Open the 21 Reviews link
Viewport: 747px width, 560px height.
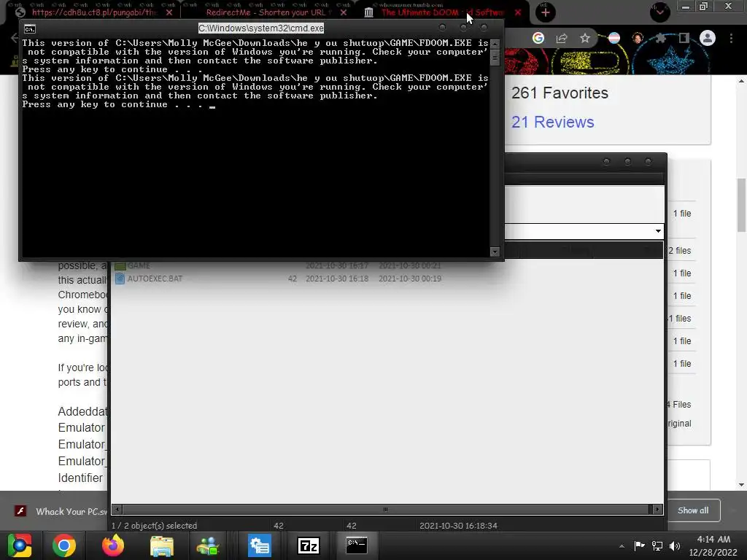[x=553, y=122]
